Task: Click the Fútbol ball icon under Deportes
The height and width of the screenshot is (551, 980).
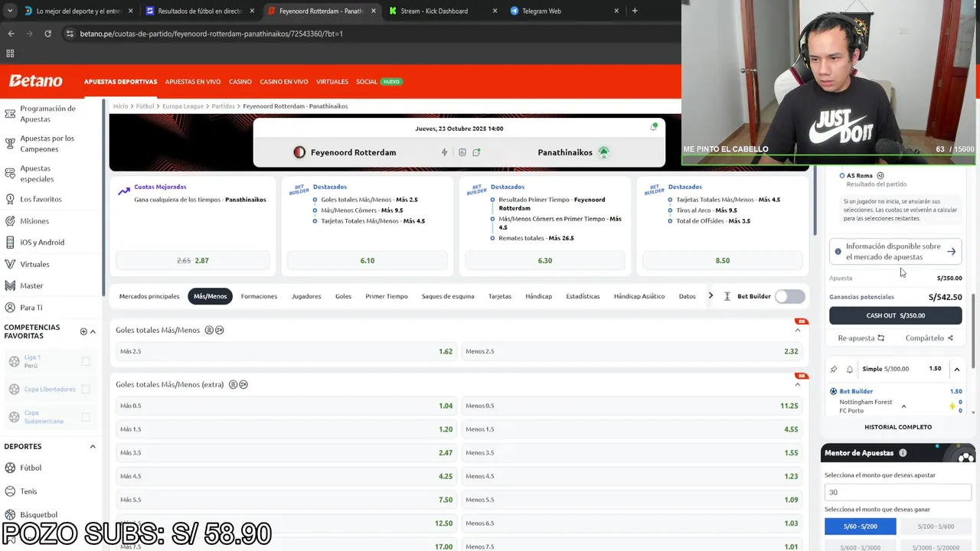Action: [11, 468]
